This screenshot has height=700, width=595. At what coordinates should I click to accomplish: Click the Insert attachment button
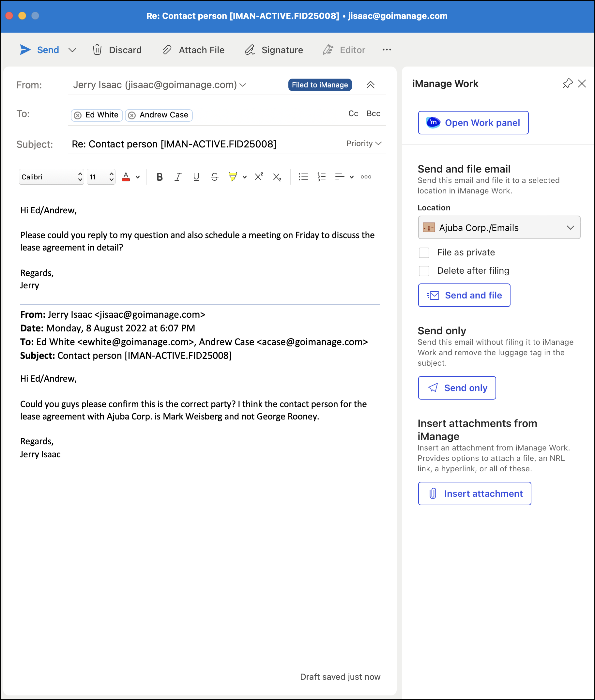[x=474, y=493]
